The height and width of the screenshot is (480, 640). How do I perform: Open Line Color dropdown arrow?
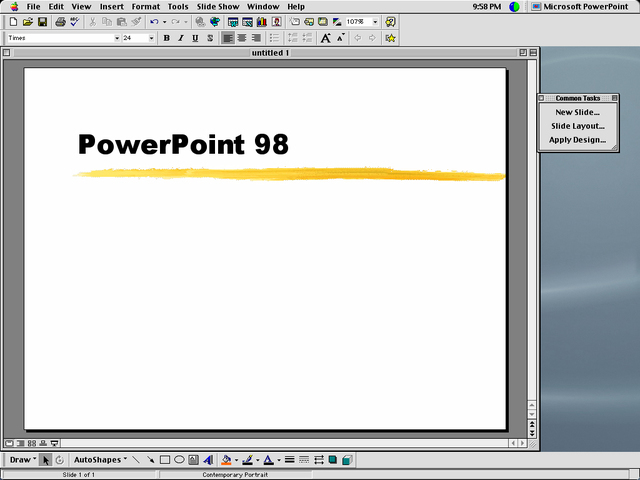pos(258,460)
